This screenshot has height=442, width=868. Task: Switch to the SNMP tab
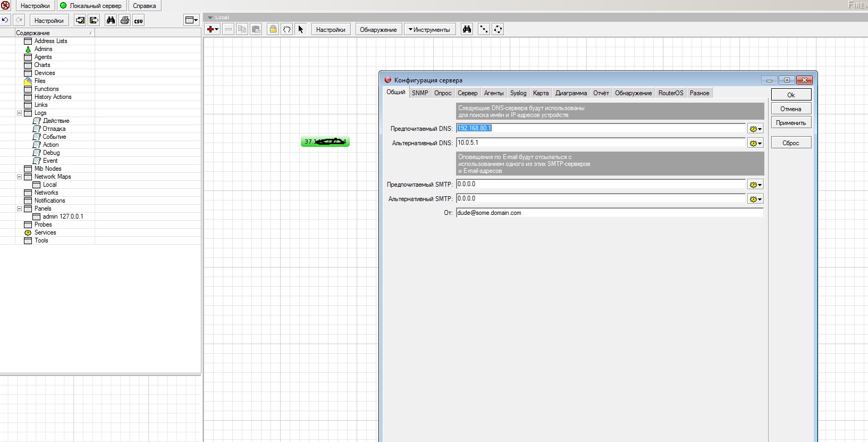coord(419,93)
